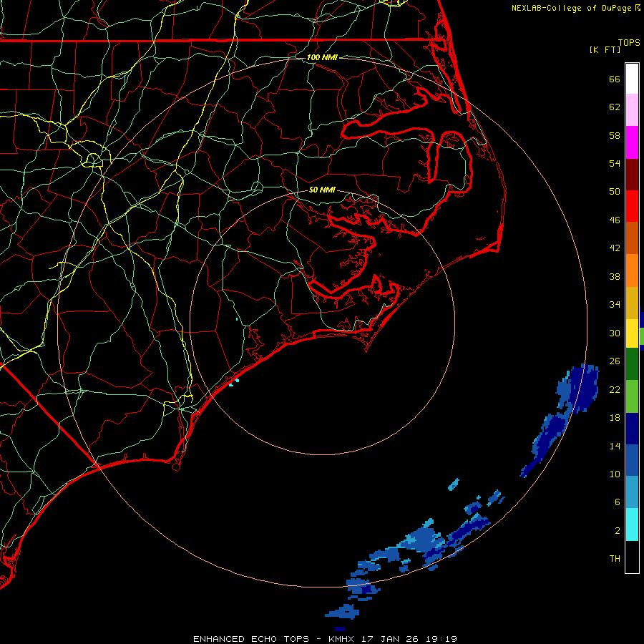
Task: Click the "TH" legend label
Action: [615, 559]
